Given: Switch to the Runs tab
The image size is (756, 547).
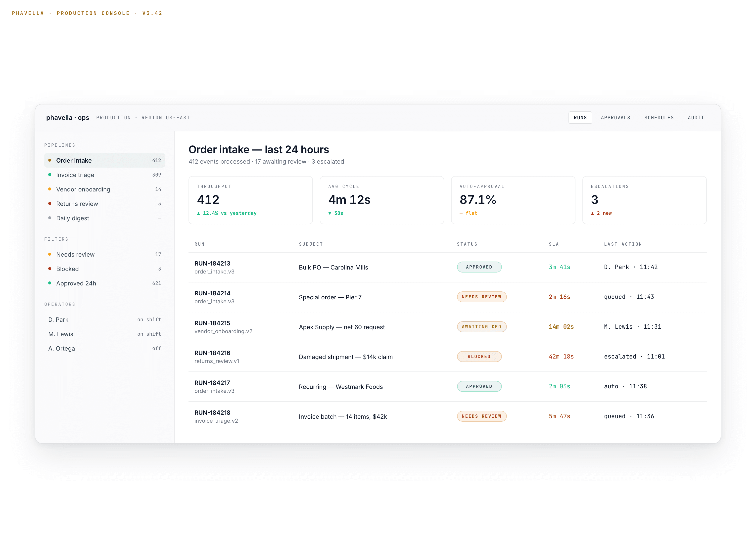Looking at the screenshot, I should pos(580,118).
